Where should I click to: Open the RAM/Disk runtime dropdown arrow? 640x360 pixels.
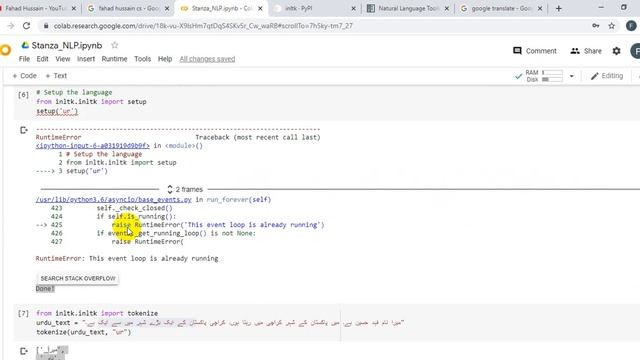[x=571, y=76]
